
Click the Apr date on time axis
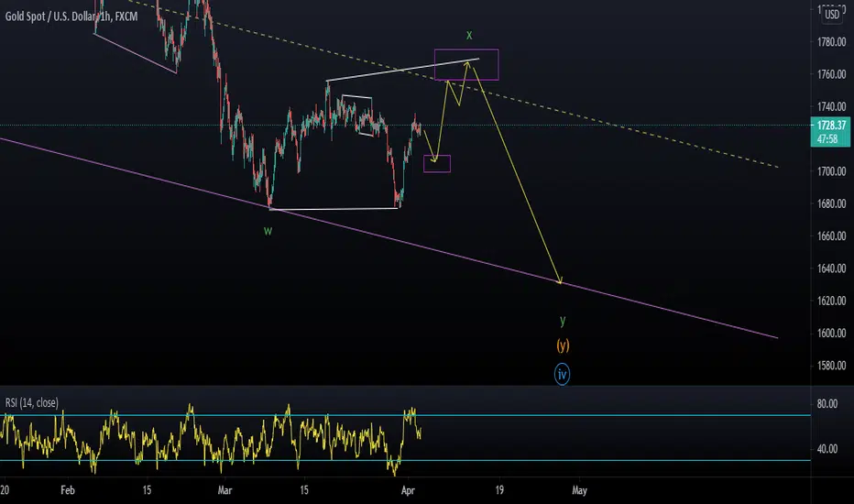408,490
